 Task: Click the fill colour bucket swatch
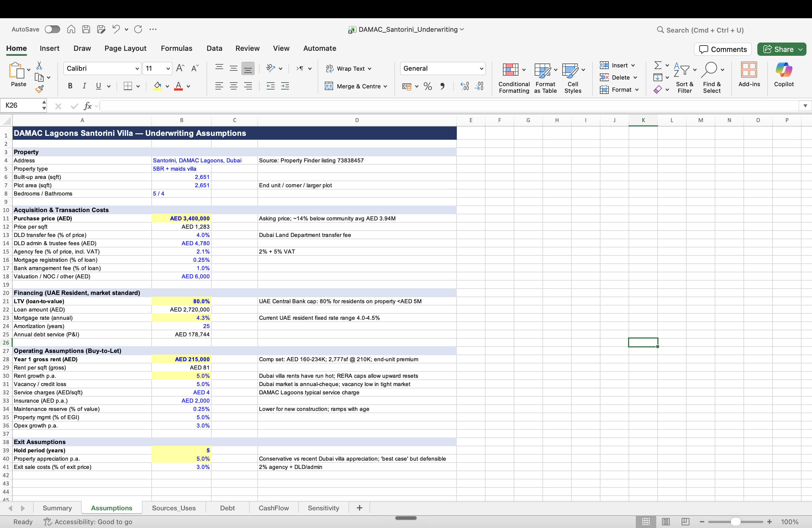tap(157, 86)
